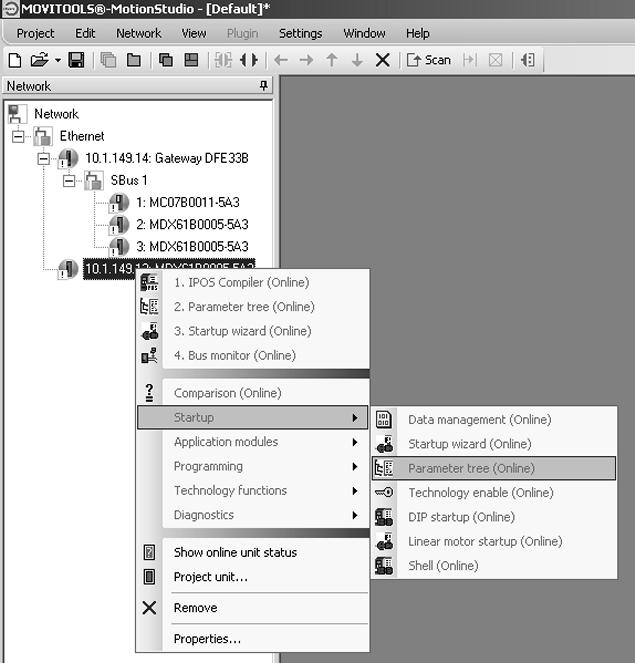Select device 3: MDX61B0005-5A3

[x=192, y=247]
